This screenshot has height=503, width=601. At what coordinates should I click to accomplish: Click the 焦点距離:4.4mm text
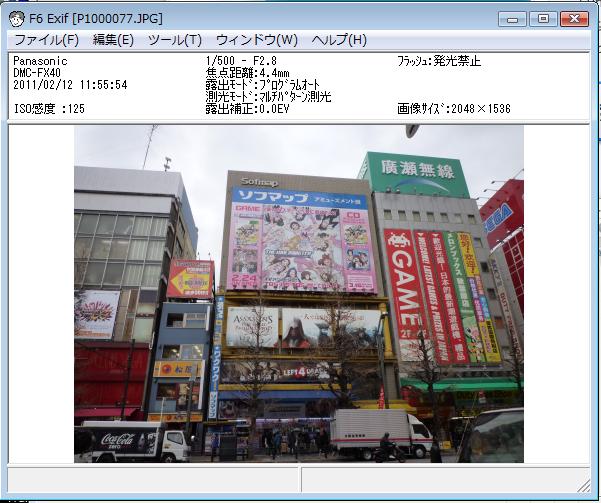pos(247,73)
